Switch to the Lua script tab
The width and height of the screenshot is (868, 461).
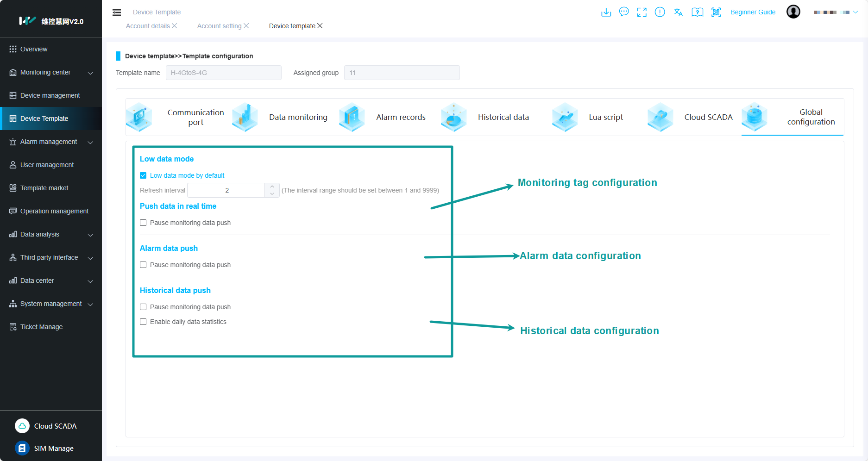pyautogui.click(x=605, y=117)
